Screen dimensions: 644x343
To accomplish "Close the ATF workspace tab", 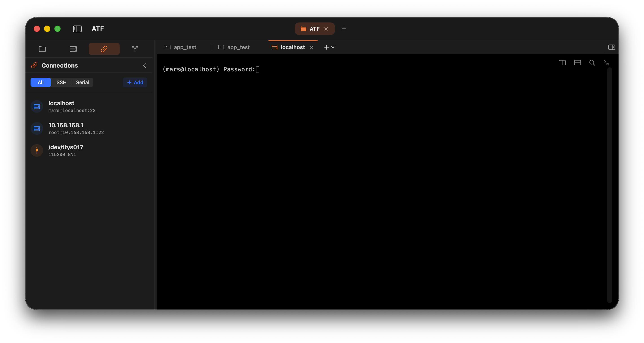I will pyautogui.click(x=326, y=29).
